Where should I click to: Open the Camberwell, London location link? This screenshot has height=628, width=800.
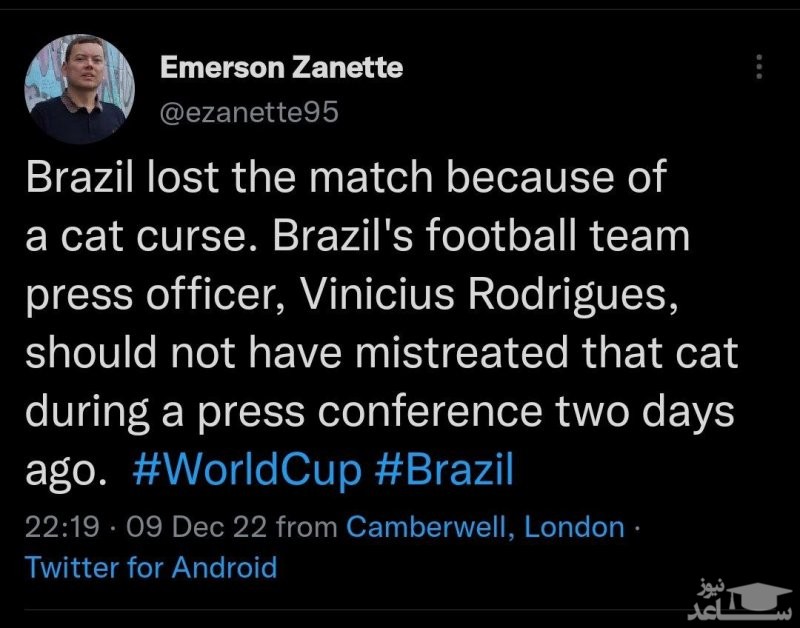click(484, 527)
